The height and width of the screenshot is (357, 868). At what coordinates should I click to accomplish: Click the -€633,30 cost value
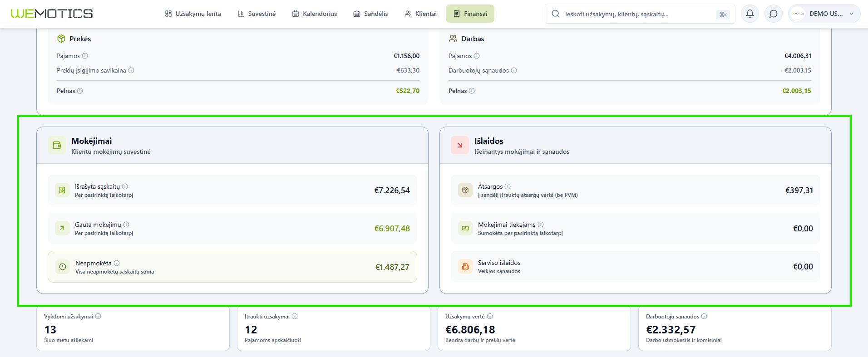(407, 70)
